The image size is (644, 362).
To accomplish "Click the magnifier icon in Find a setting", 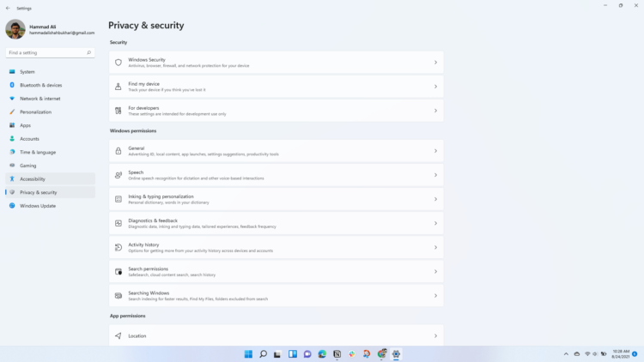I will pyautogui.click(x=88, y=52).
